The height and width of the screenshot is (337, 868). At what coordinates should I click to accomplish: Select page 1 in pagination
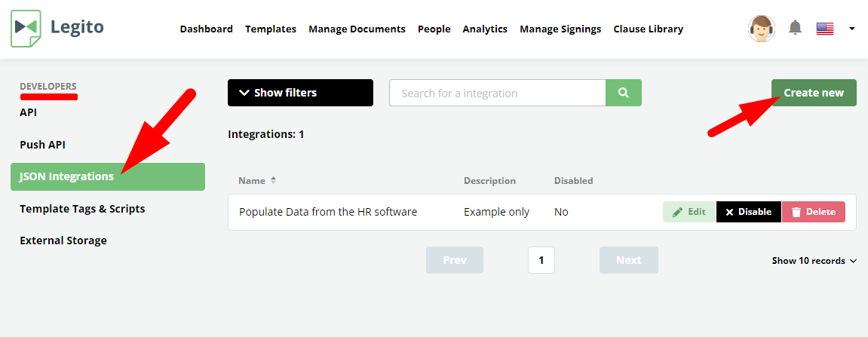click(541, 260)
